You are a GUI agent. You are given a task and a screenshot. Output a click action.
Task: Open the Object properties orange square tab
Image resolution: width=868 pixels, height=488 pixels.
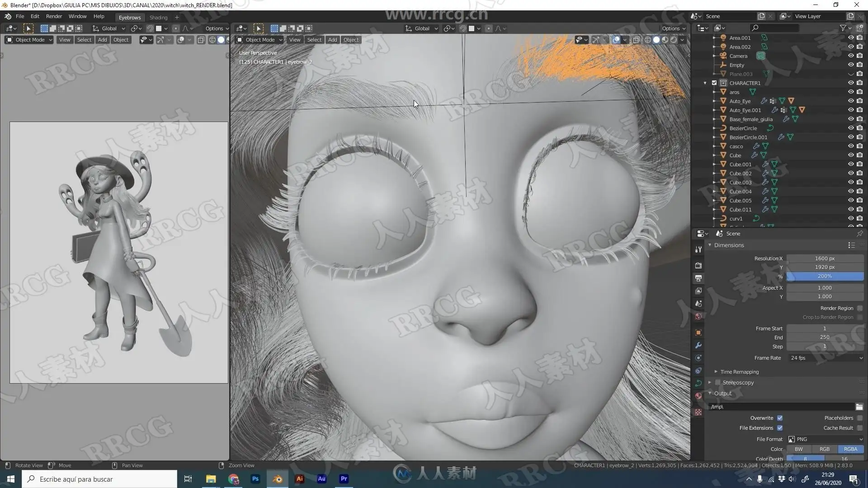(698, 333)
